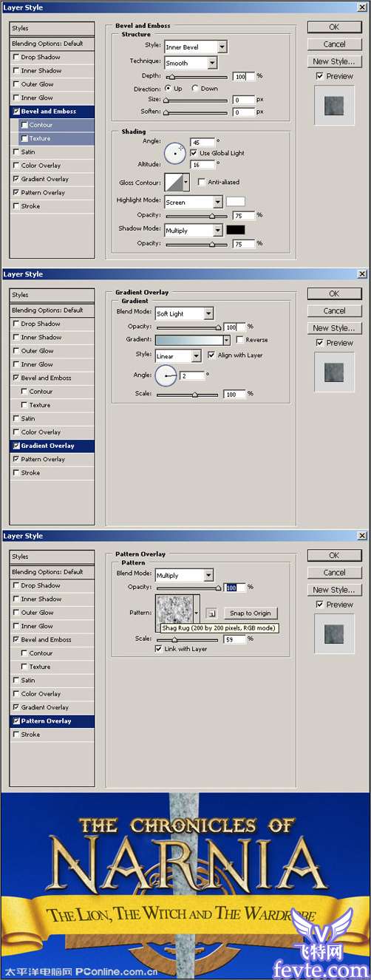Click the gradient preview bar to edit the gradient

pyautogui.click(x=188, y=340)
